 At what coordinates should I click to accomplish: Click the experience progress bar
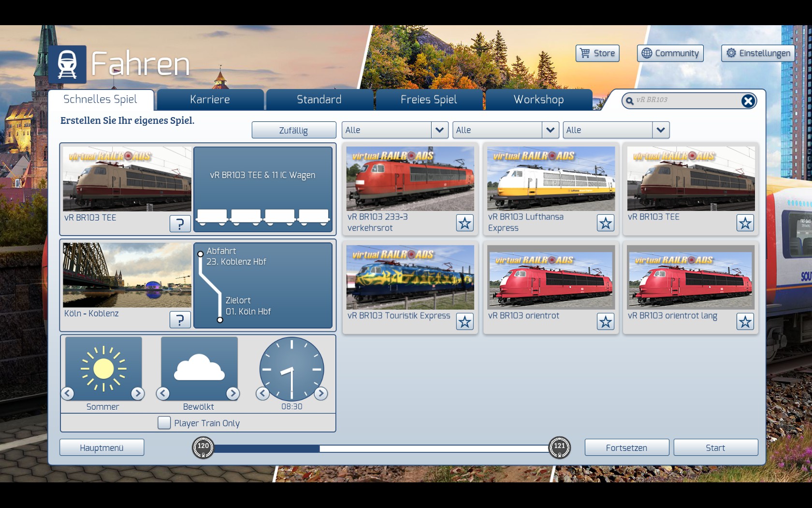point(381,448)
